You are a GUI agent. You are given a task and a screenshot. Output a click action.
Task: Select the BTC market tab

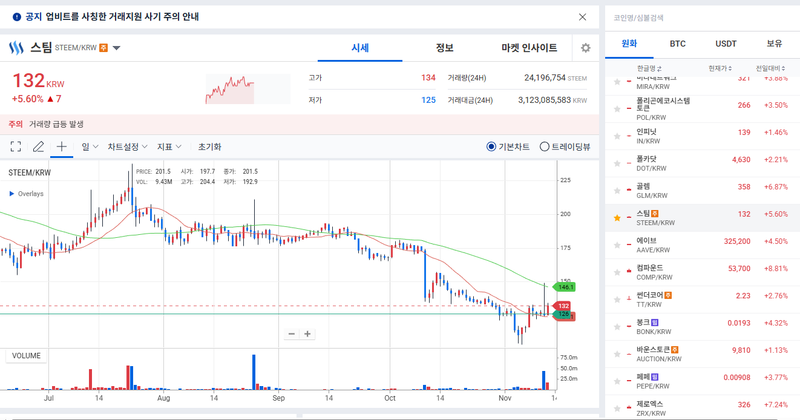[x=677, y=44]
